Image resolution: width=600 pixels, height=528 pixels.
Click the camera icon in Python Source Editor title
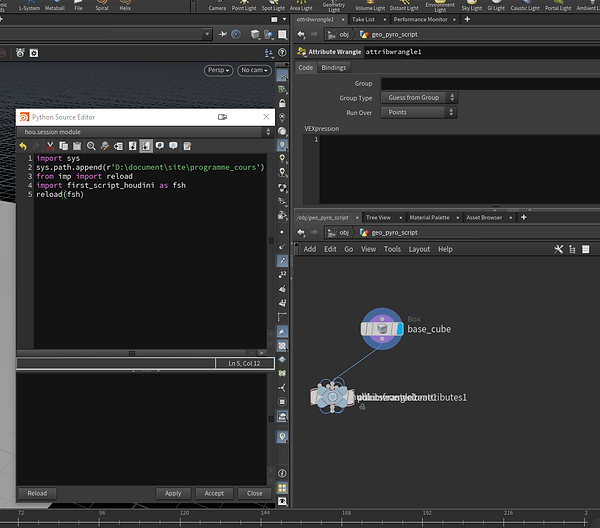point(222,117)
